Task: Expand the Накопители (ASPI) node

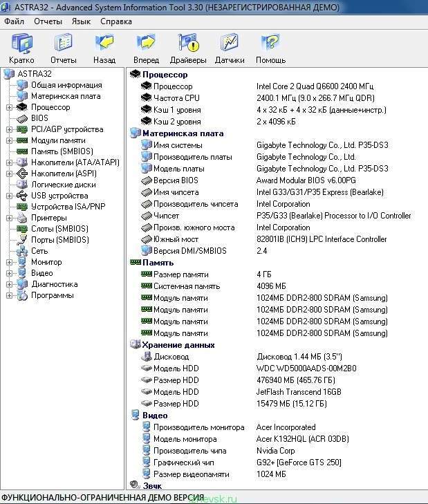Action: 9,174
